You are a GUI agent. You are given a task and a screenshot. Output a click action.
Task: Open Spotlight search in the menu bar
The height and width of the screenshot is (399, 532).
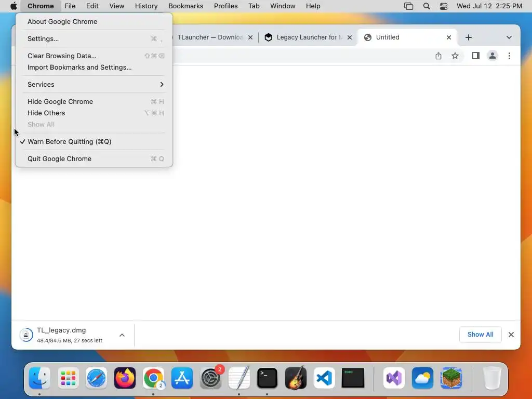pyautogui.click(x=427, y=6)
